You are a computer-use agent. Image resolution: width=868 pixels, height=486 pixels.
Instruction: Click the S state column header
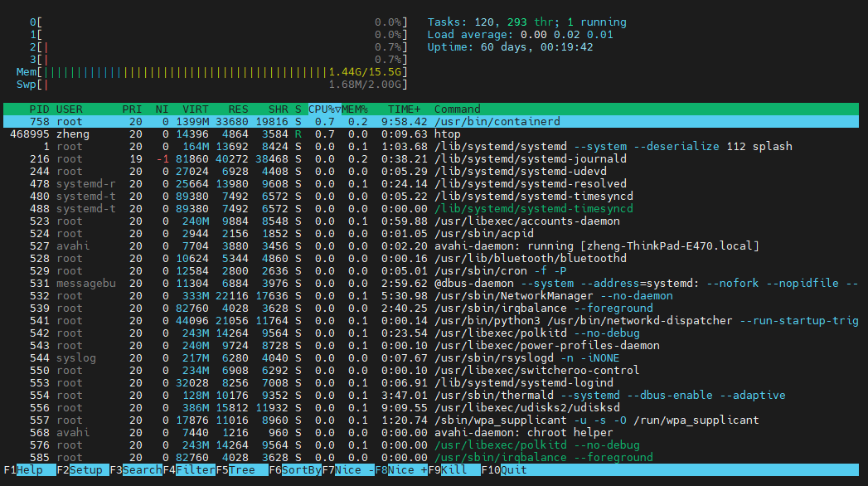298,109
